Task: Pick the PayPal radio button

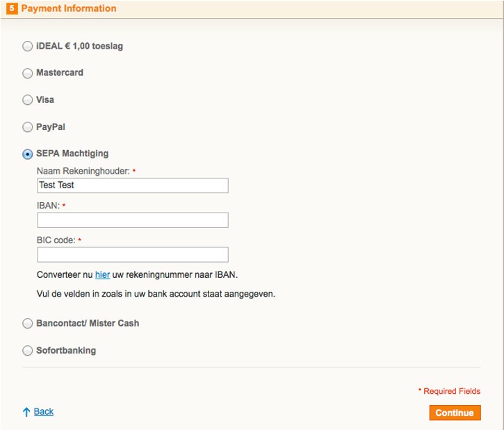Action: pos(28,127)
